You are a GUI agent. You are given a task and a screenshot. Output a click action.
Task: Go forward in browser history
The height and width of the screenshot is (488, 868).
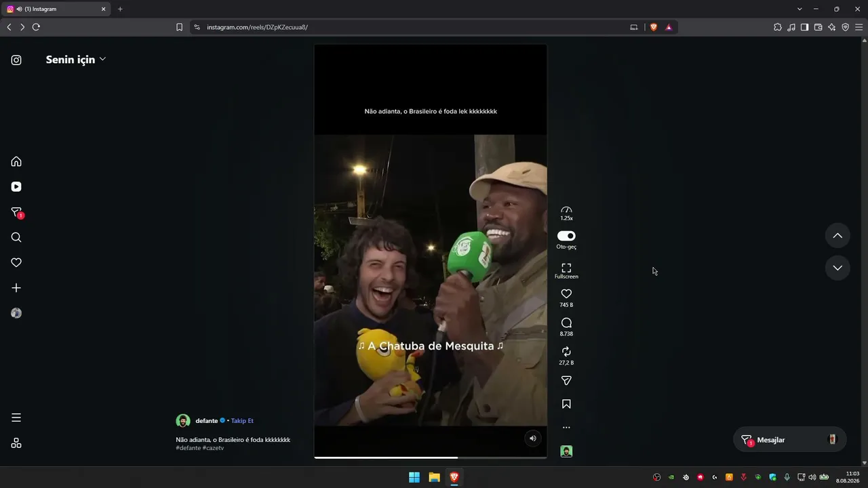click(22, 27)
